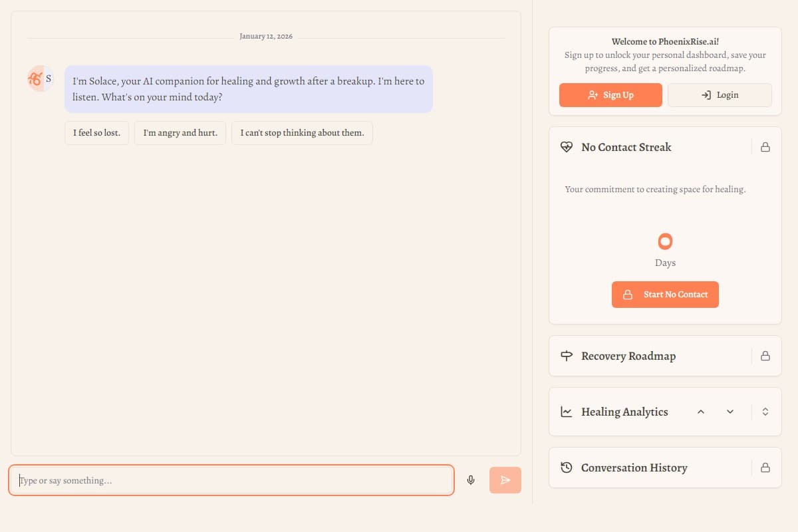Viewport: 798px width, 532px height.
Task: Click the Conversation History lock icon
Action: coord(765,467)
